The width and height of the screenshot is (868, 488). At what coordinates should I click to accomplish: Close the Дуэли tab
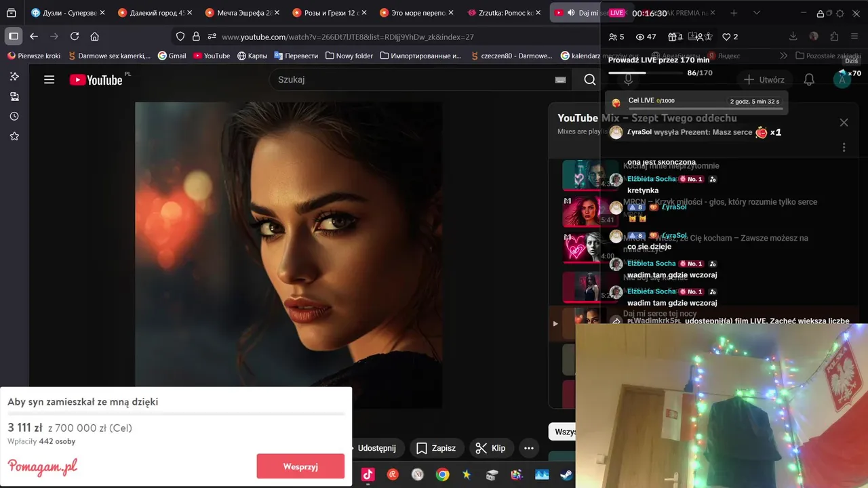tap(102, 13)
